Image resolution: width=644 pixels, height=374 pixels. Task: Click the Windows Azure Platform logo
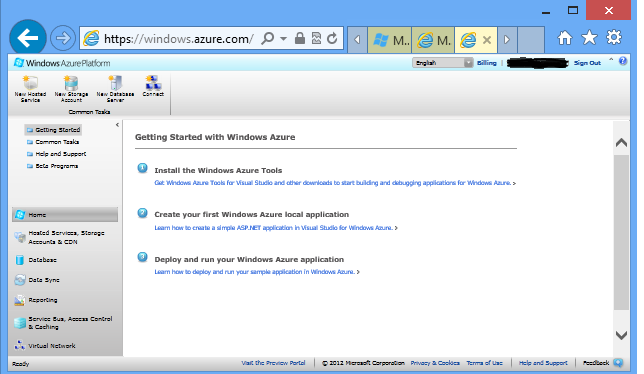pos(62,63)
